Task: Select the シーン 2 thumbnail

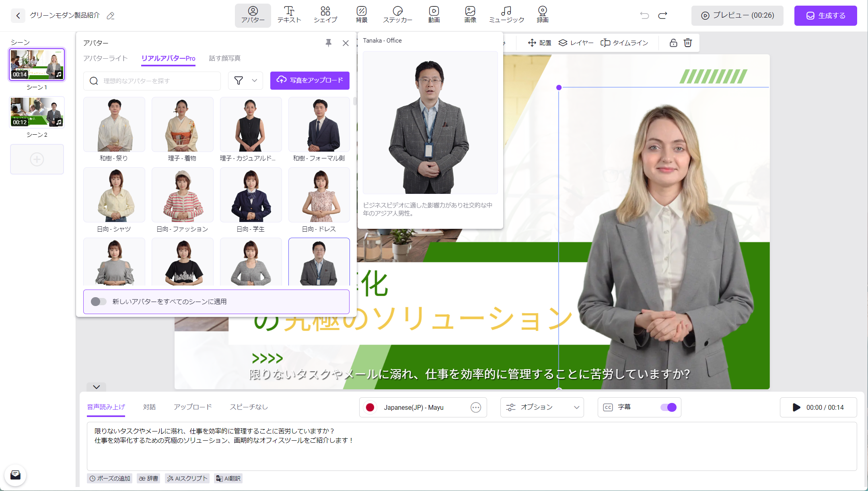Action: pyautogui.click(x=37, y=112)
